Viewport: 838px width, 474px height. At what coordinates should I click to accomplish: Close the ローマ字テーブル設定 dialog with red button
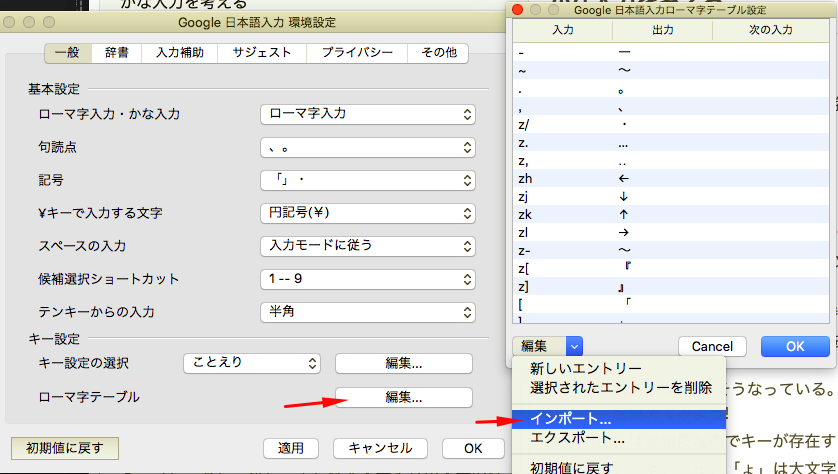[x=517, y=10]
